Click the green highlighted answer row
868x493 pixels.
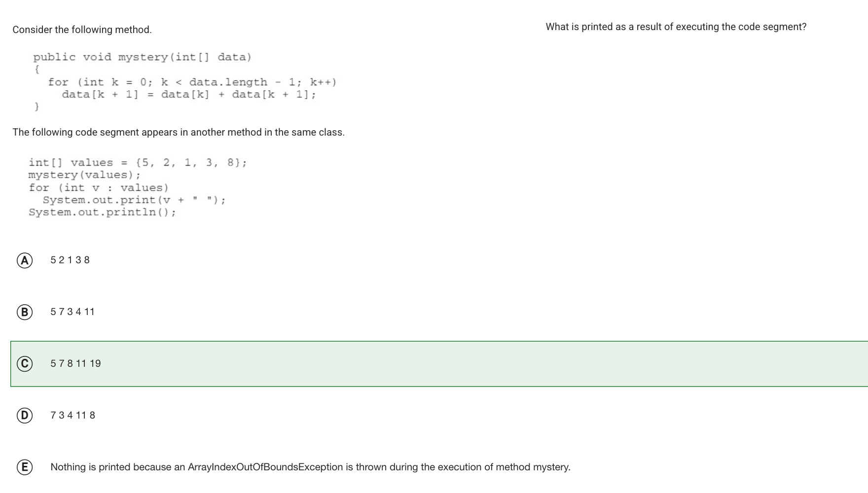439,364
